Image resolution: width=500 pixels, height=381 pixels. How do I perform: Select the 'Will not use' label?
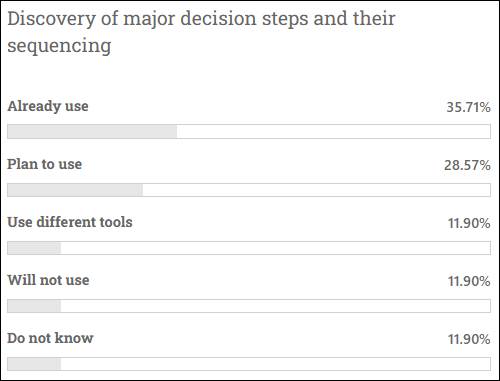pos(48,280)
